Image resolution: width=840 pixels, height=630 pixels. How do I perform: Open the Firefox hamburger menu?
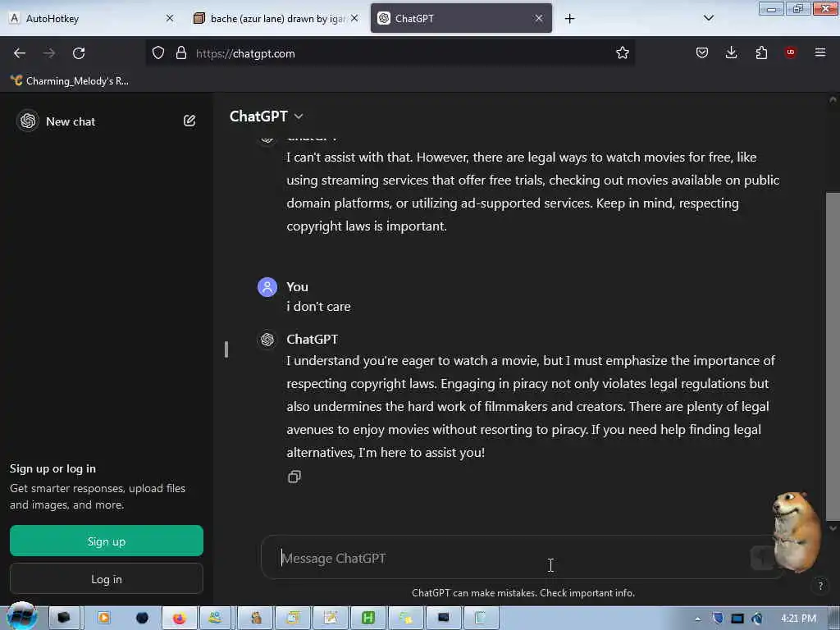pos(820,52)
